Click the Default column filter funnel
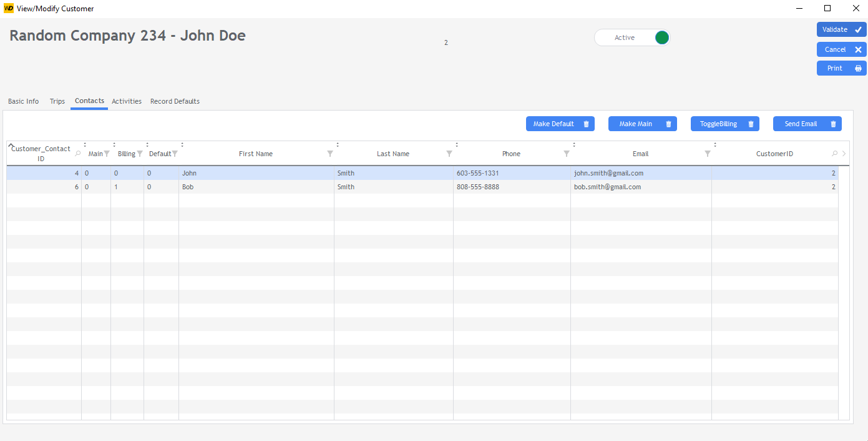The width and height of the screenshot is (868, 441). [175, 154]
